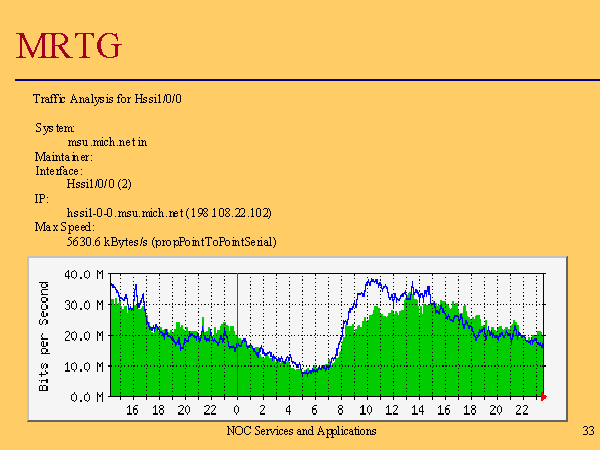Click the '30.0 M' y-axis label

[85, 304]
